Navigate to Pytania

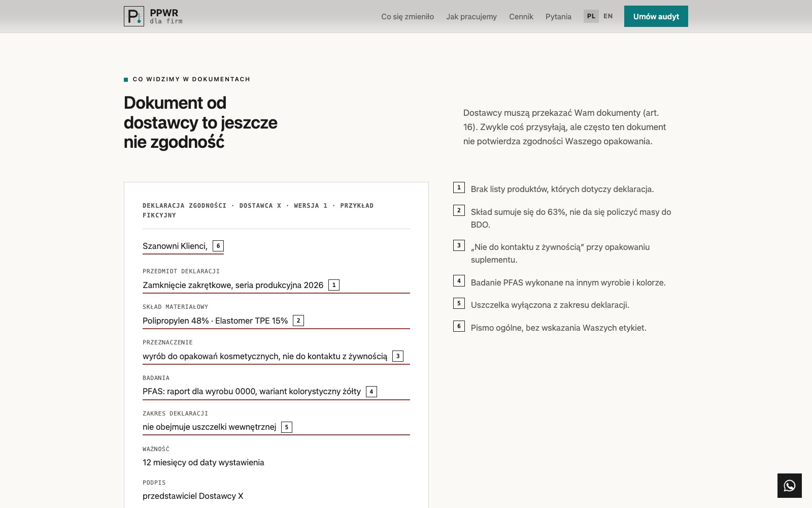pos(558,17)
